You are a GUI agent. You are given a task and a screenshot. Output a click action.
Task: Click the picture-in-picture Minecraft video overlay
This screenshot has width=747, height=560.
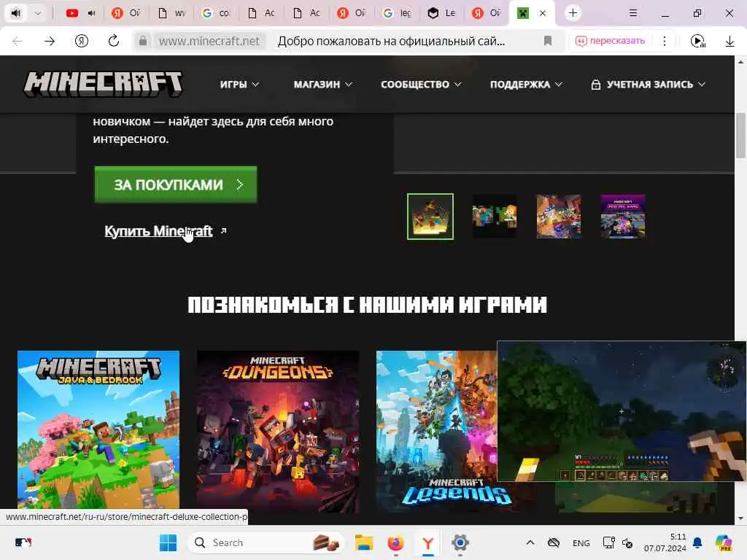click(622, 411)
